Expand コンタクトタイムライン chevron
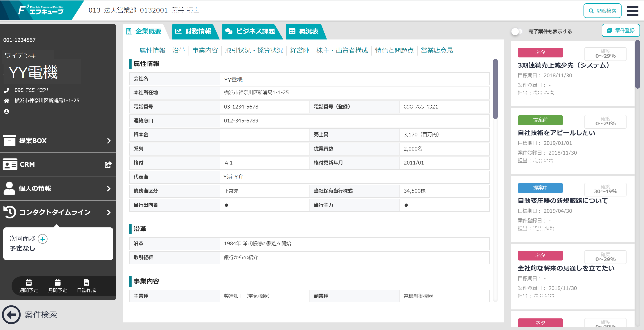644x330 pixels. click(x=109, y=213)
